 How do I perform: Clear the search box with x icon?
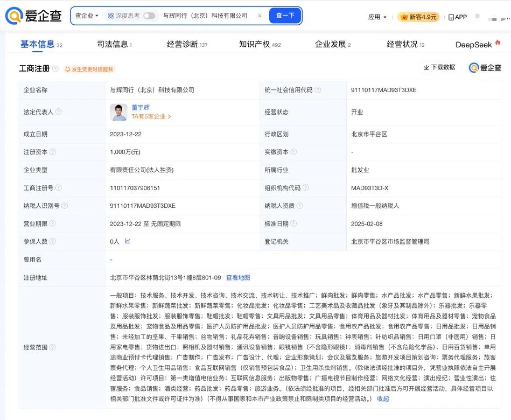260,16
